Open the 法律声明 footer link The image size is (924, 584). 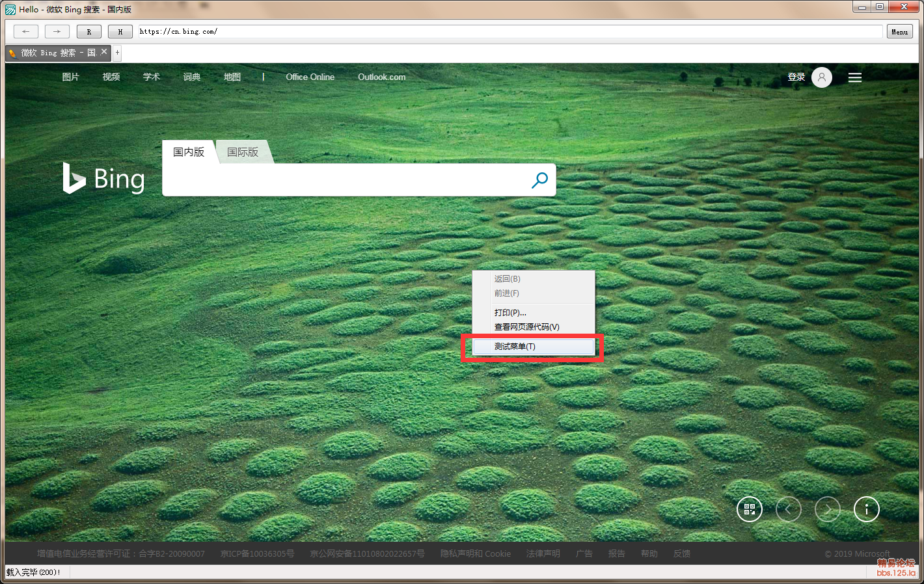pyautogui.click(x=543, y=553)
